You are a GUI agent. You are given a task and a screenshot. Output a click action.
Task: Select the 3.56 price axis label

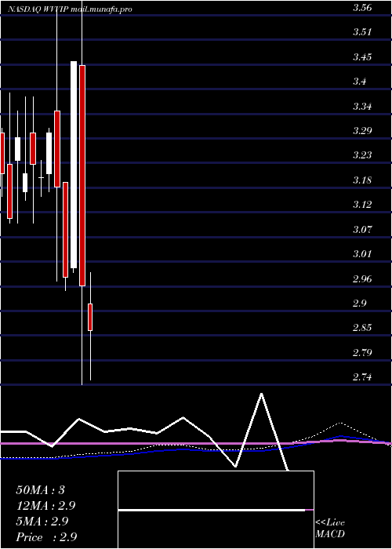point(362,9)
